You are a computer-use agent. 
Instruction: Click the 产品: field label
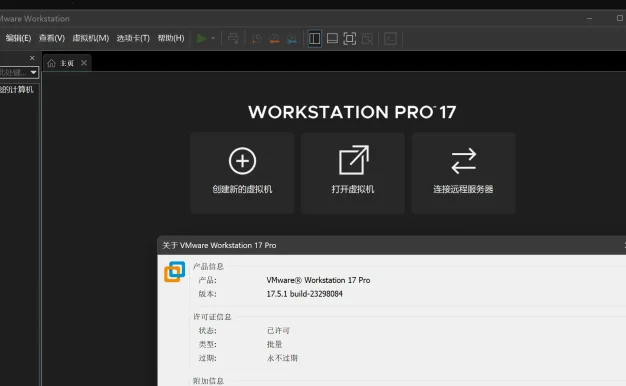pyautogui.click(x=208, y=280)
